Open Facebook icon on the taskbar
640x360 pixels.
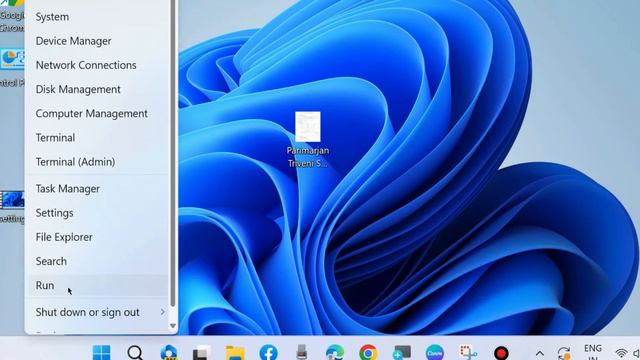269,353
